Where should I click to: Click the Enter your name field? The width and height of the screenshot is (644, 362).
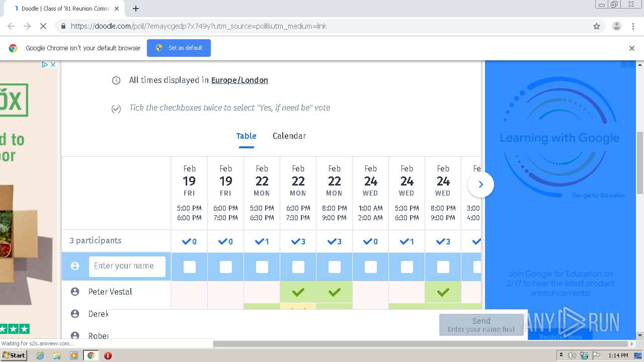[x=127, y=266]
